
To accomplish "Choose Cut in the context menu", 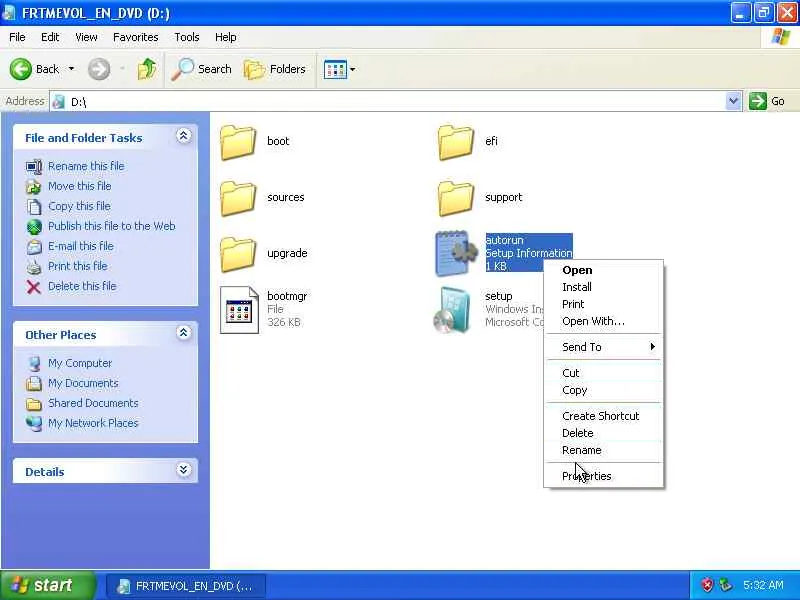I will pyautogui.click(x=604, y=373).
